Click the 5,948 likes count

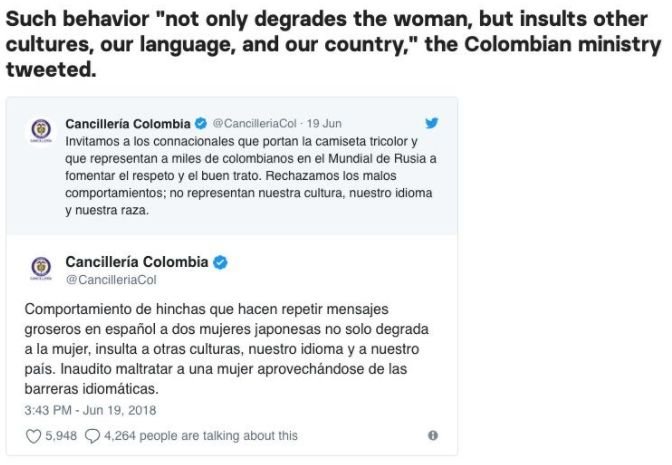[61, 435]
